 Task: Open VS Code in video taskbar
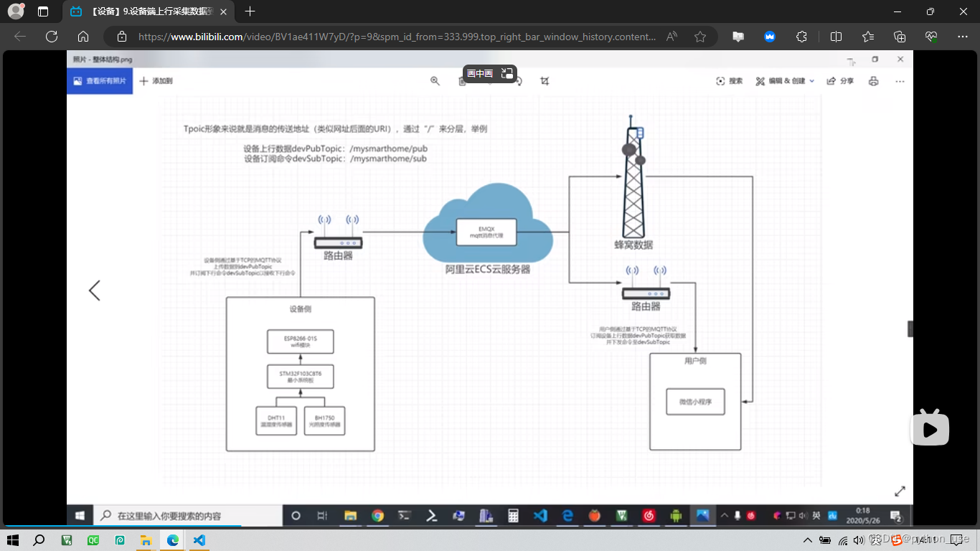[540, 515]
